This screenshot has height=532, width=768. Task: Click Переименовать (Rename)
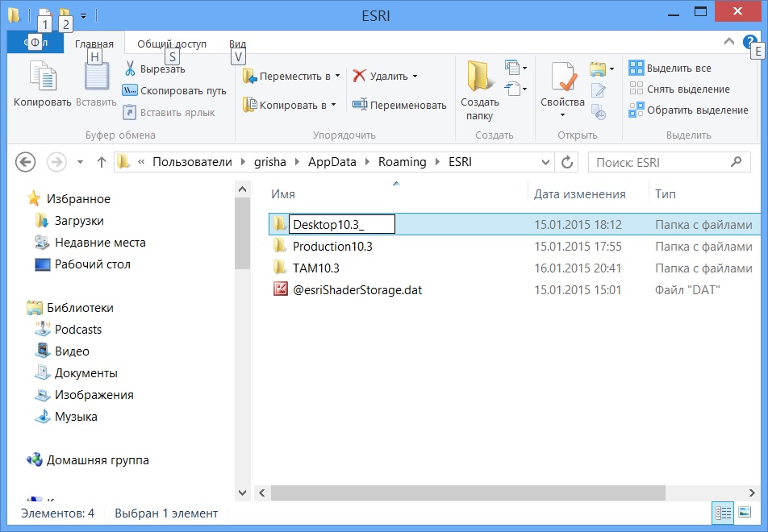click(399, 105)
